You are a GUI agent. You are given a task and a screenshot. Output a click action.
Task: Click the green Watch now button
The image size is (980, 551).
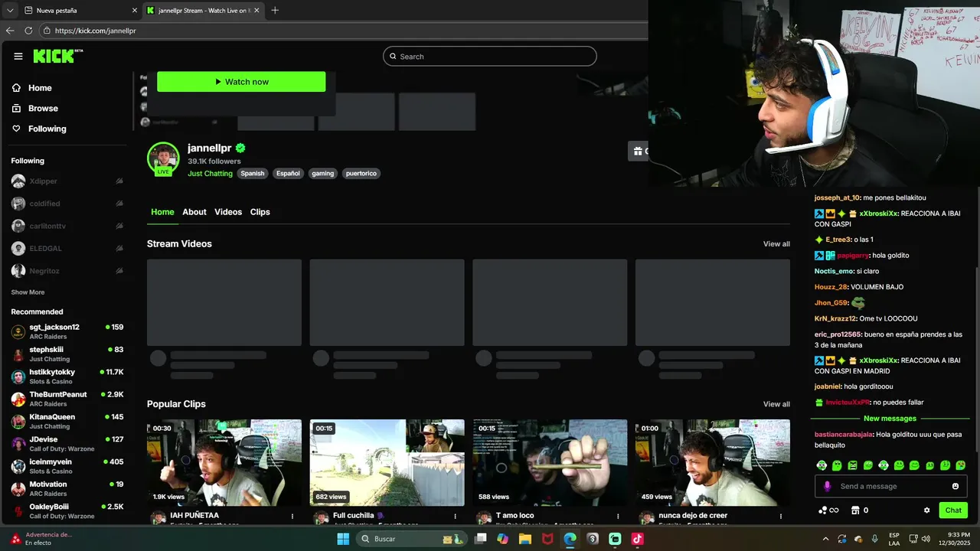[241, 82]
